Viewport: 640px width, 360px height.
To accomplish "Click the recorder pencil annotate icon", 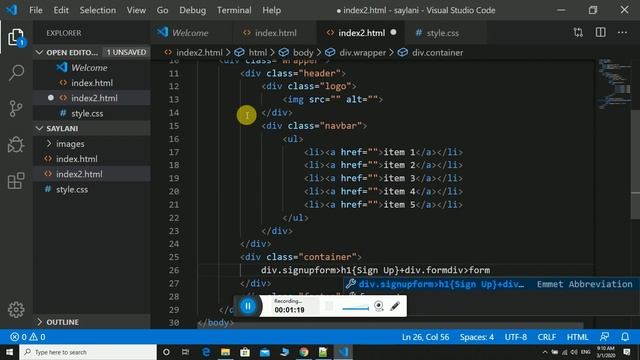I will tap(395, 306).
